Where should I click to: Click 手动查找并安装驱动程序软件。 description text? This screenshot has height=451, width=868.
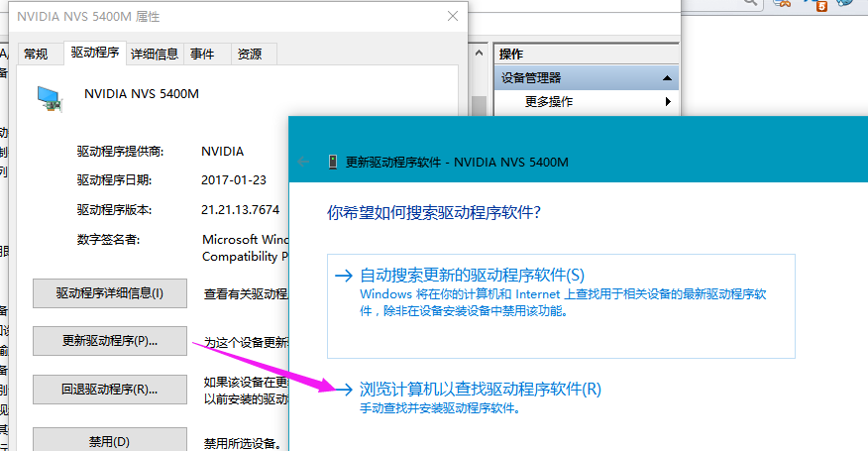440,409
